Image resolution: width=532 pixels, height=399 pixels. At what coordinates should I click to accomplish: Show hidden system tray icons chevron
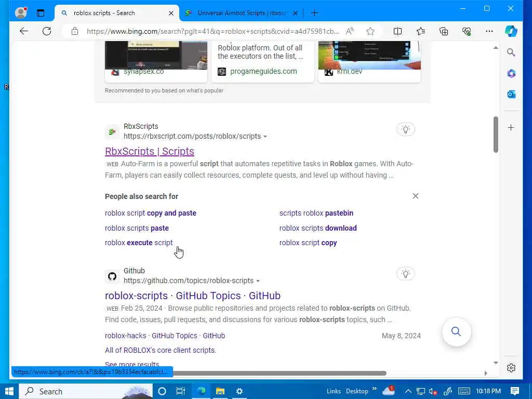(408, 391)
